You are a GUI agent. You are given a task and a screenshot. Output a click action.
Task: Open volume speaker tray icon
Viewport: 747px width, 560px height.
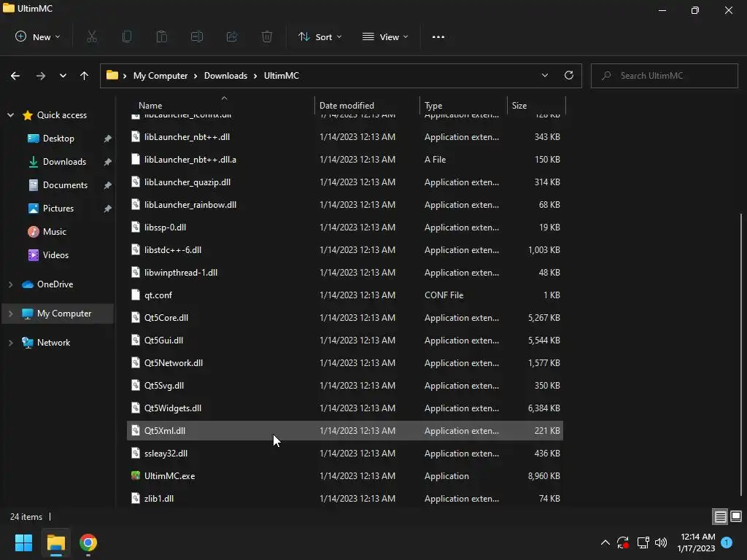(661, 542)
